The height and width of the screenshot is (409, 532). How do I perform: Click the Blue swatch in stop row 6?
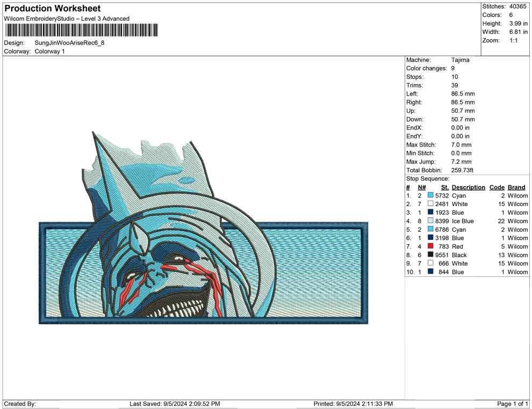point(430,238)
